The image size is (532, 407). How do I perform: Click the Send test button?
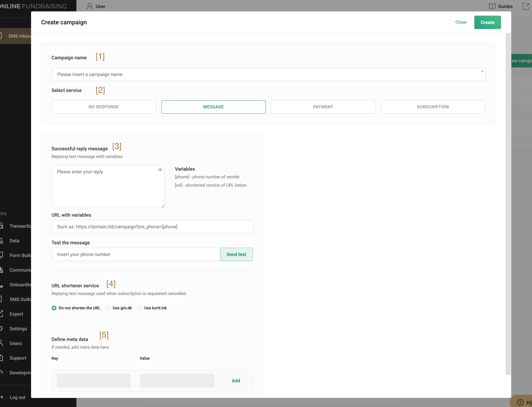tap(236, 254)
